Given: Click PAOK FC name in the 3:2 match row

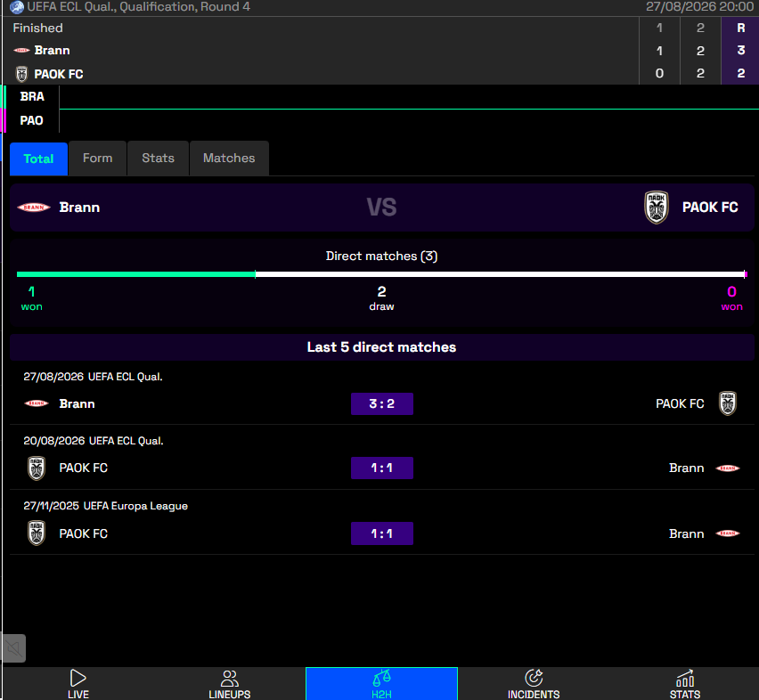Looking at the screenshot, I should click(680, 404).
